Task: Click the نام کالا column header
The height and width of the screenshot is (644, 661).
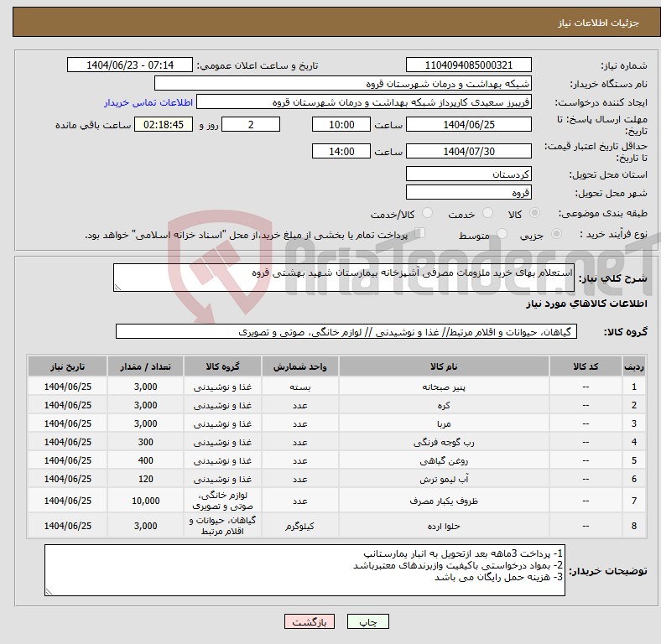Action: pos(444,367)
